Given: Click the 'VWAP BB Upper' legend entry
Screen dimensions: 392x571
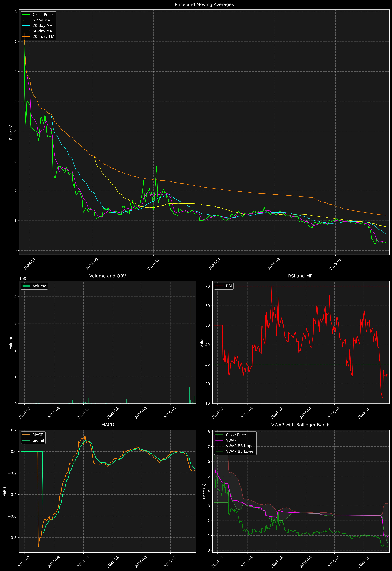Looking at the screenshot, I should (x=240, y=446).
